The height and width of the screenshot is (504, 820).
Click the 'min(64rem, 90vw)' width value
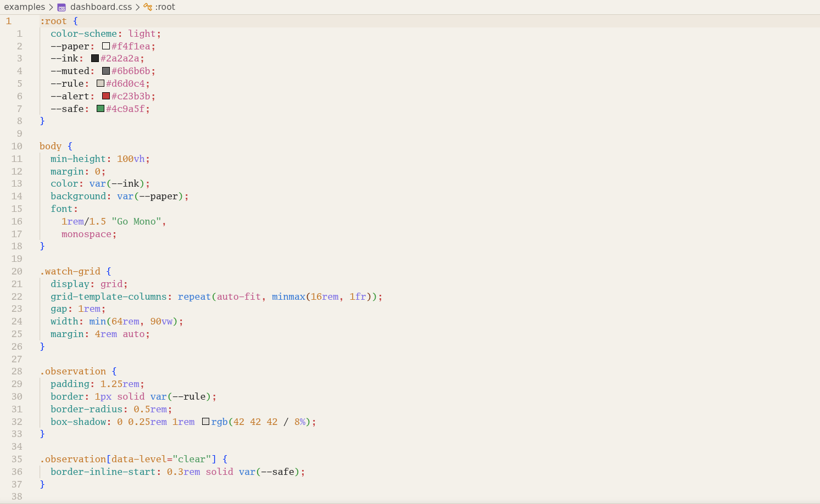(133, 321)
